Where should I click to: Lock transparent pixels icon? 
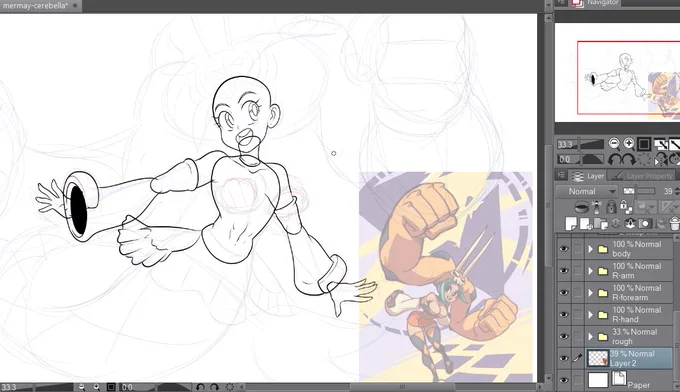pyautogui.click(x=626, y=207)
